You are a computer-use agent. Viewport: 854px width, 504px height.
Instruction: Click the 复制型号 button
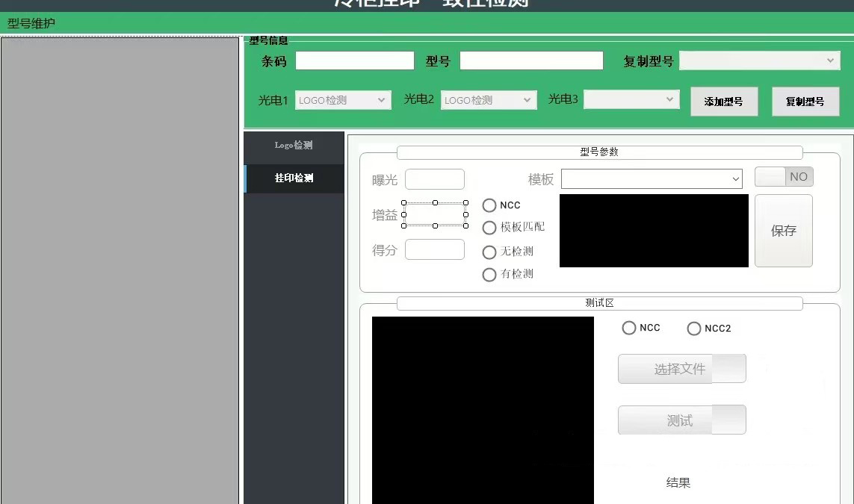(805, 102)
